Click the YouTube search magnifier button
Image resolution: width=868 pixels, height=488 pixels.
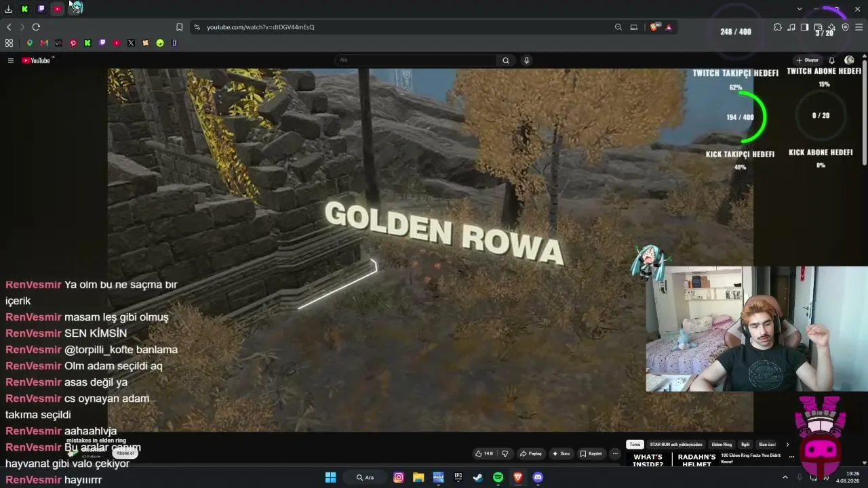(x=506, y=60)
